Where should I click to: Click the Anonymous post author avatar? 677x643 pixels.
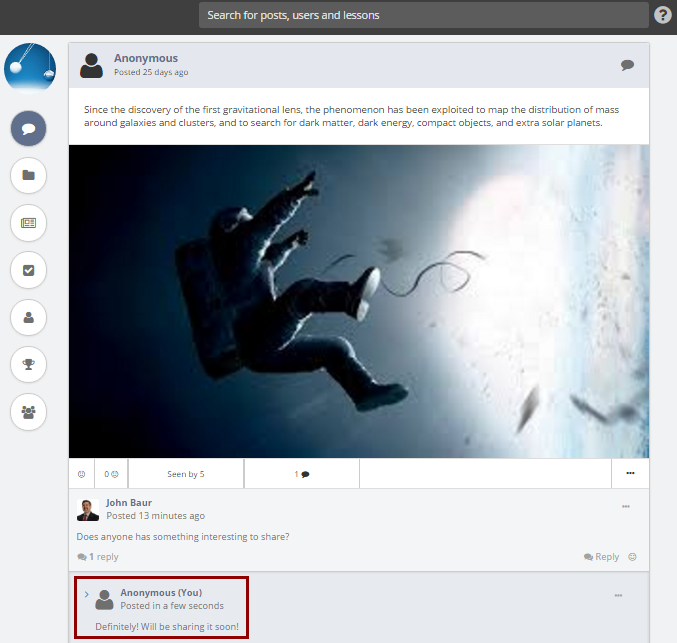[91, 66]
